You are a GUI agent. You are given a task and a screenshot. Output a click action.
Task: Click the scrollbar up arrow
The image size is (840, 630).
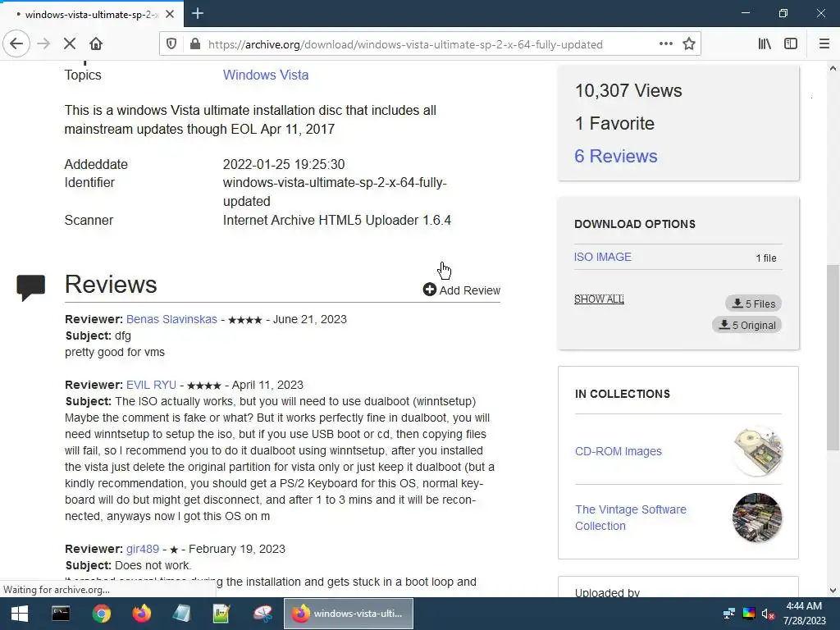[x=833, y=68]
